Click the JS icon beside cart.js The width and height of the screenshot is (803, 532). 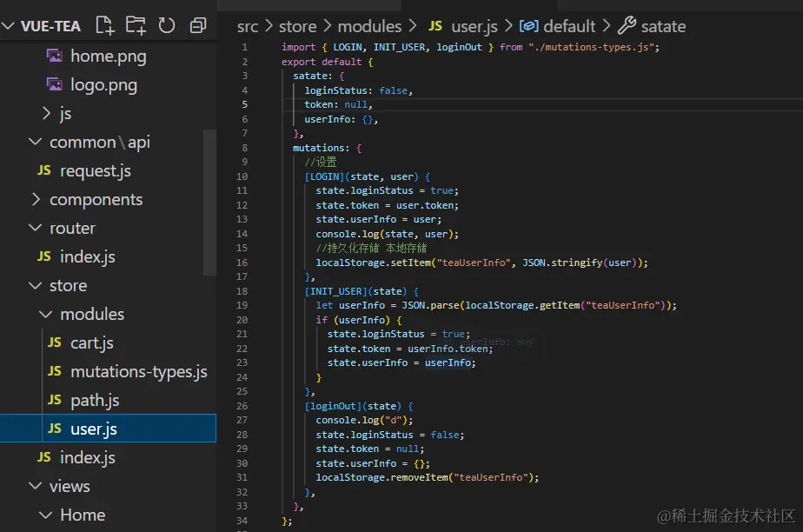coord(54,342)
